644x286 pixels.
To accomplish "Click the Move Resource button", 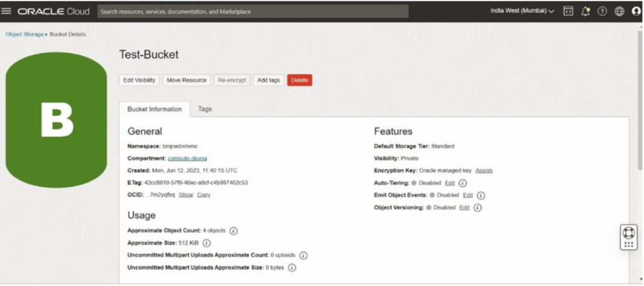I will [x=186, y=80].
